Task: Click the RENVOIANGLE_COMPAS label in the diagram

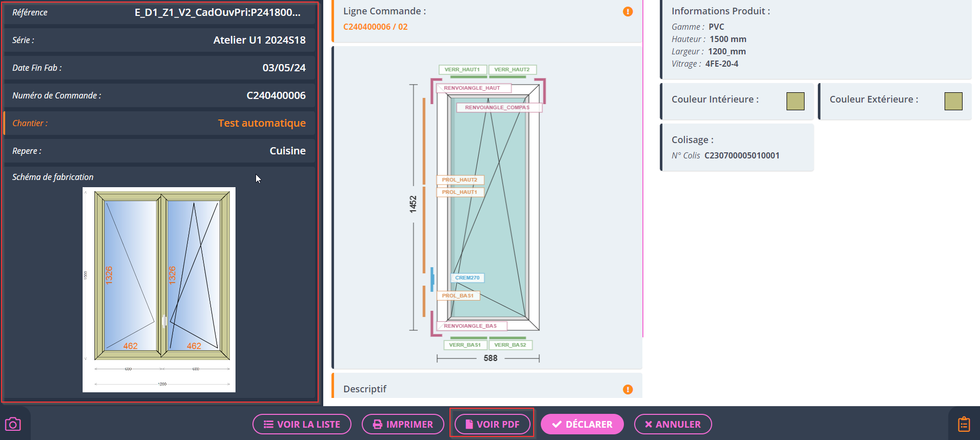Action: [497, 108]
